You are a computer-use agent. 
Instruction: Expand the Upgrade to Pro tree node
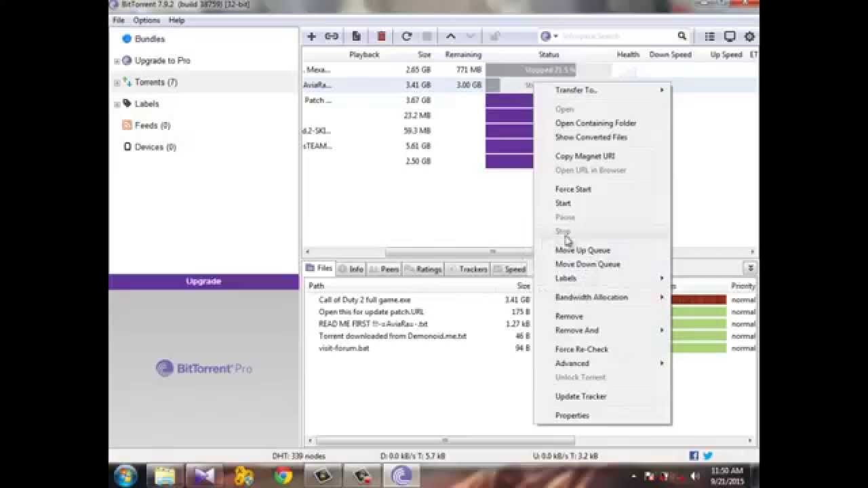[x=117, y=61]
